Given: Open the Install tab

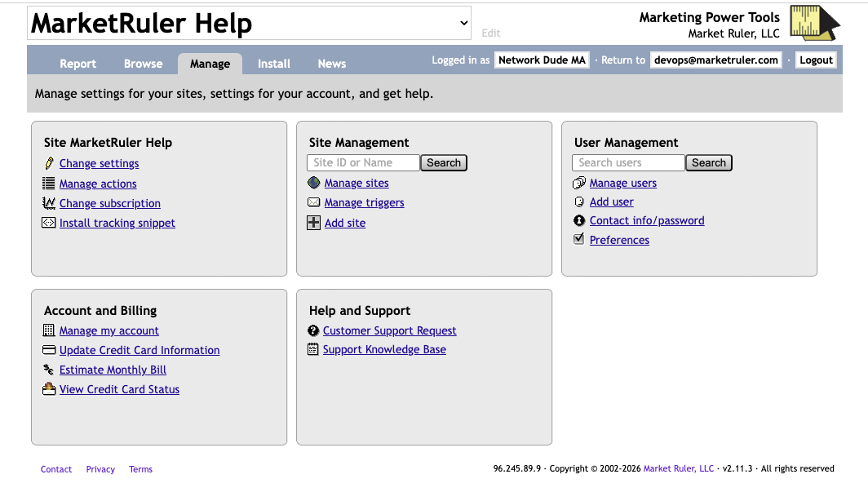Looking at the screenshot, I should (274, 64).
